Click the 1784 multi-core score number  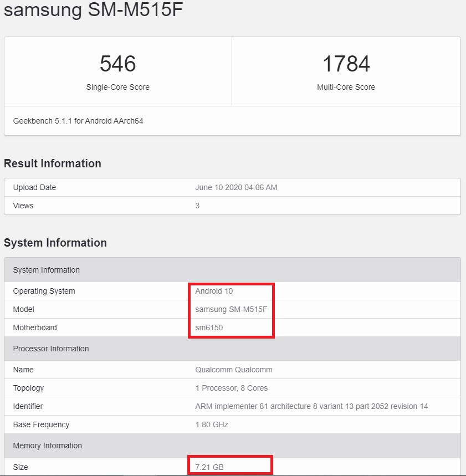click(x=346, y=64)
